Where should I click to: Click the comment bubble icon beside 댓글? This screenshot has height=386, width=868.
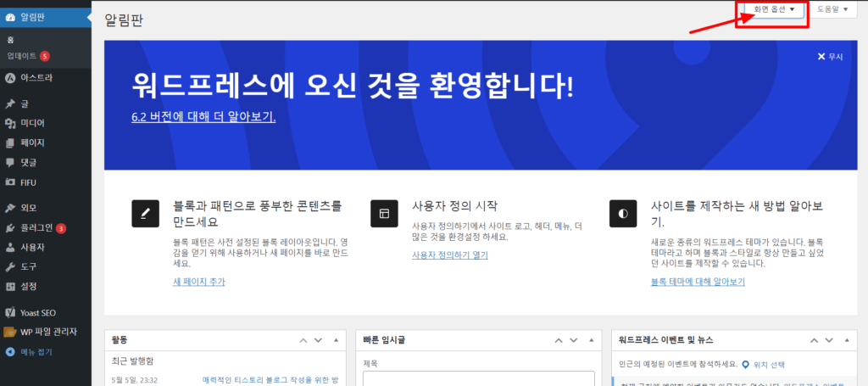[10, 163]
